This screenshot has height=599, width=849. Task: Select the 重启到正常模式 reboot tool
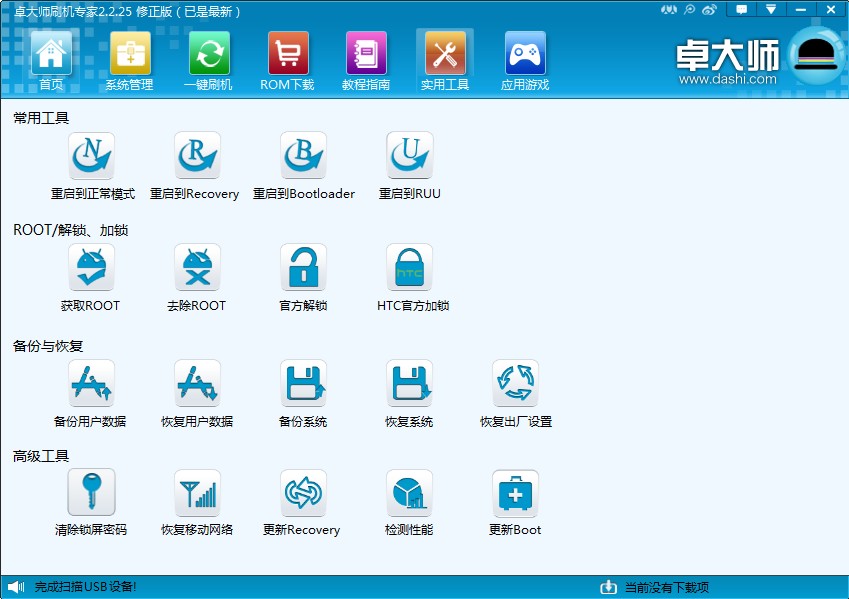pyautogui.click(x=91, y=157)
